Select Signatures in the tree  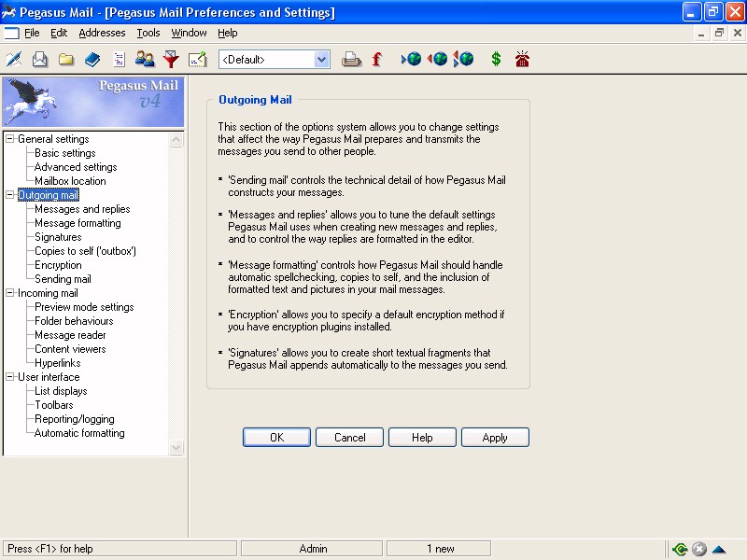tap(58, 237)
